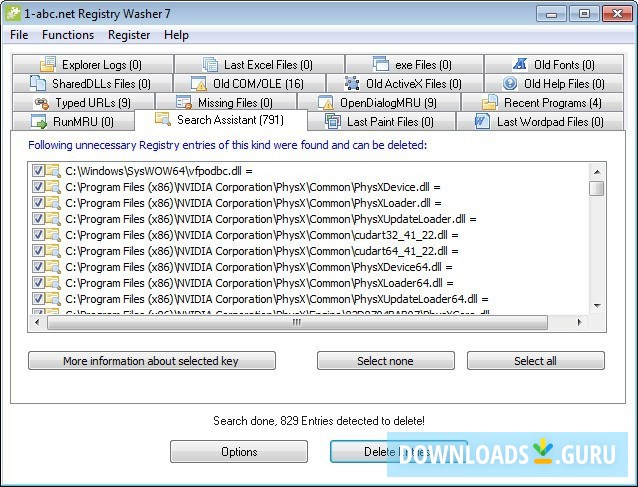This screenshot has width=638, height=487.
Task: Click the Old Help Files question icon
Action: pos(509,83)
